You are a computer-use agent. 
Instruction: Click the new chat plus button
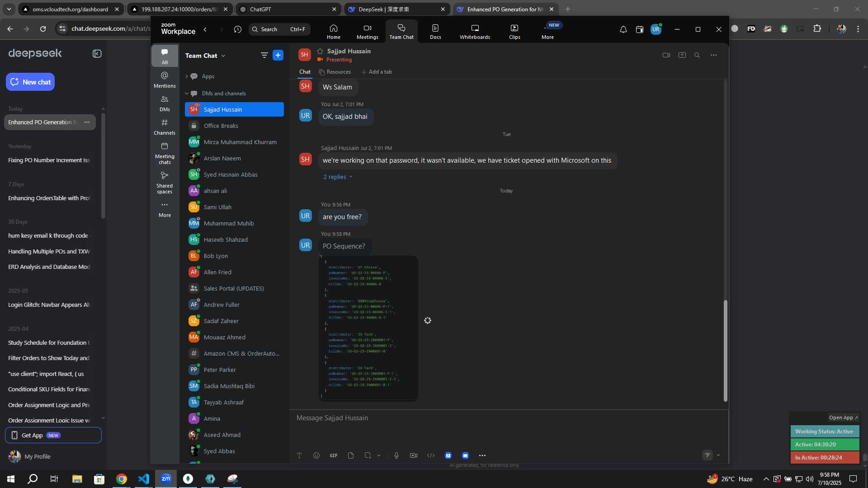[278, 55]
